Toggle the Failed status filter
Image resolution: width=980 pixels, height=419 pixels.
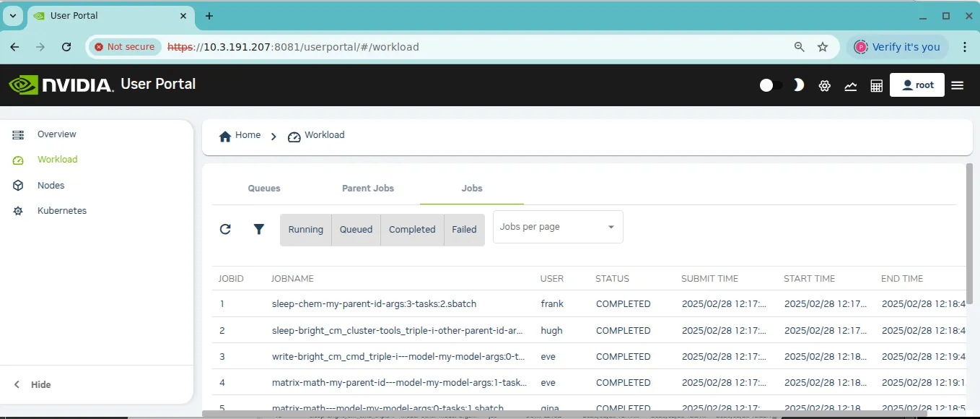pos(464,230)
